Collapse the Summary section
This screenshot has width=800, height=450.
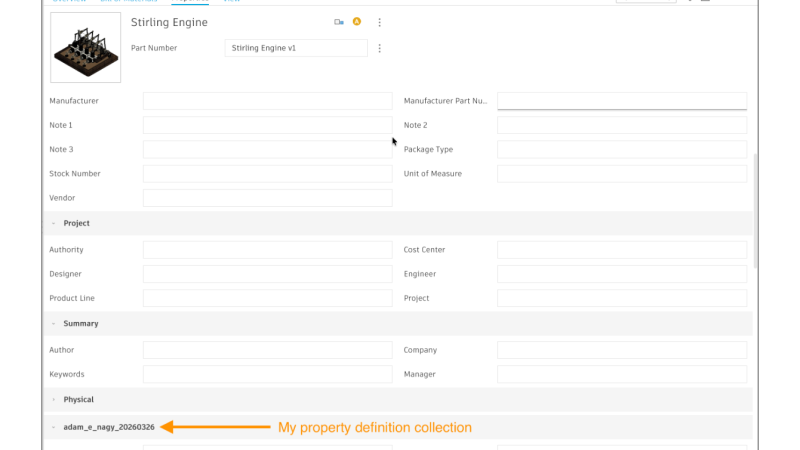pos(54,323)
